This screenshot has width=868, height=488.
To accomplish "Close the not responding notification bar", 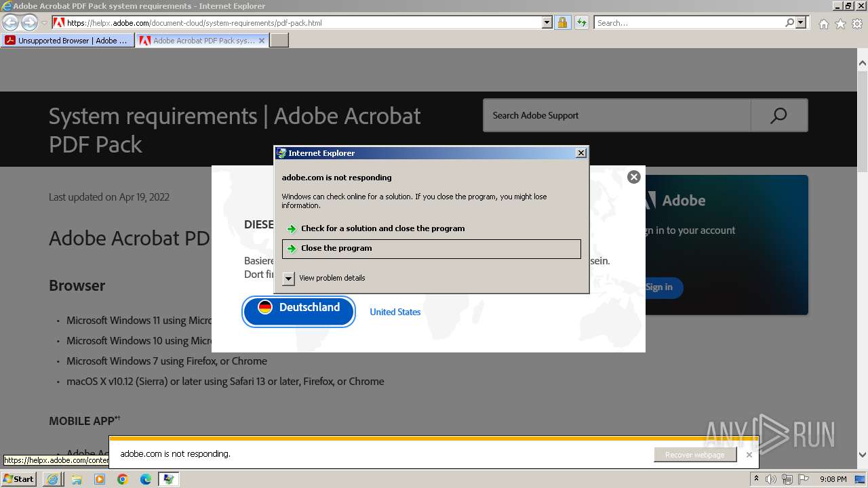I will (x=749, y=455).
